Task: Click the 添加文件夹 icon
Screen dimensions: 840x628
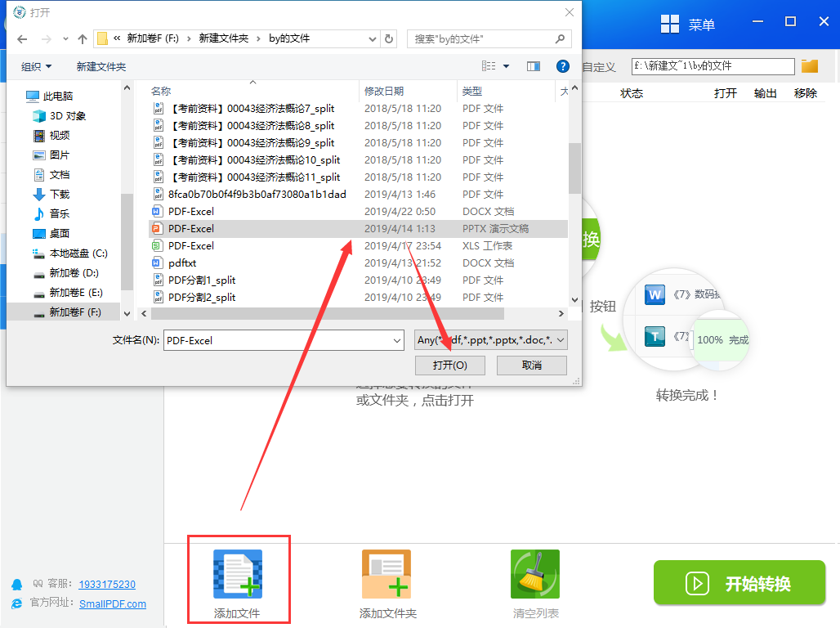Action: (386, 574)
